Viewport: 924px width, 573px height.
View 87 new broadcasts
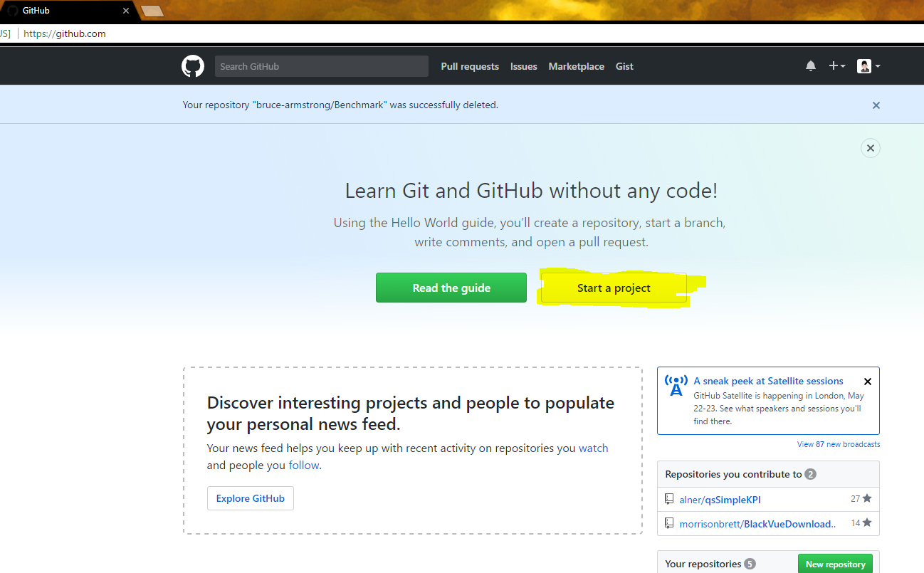839,444
